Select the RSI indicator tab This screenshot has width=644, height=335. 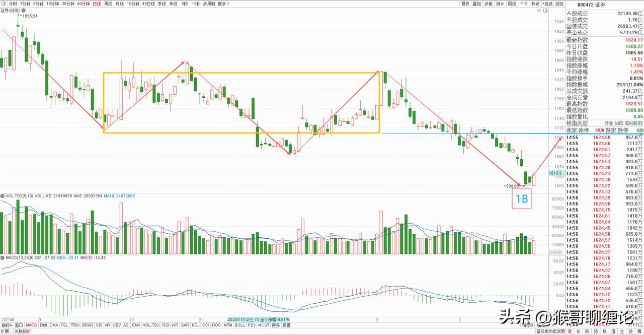(x=166, y=325)
